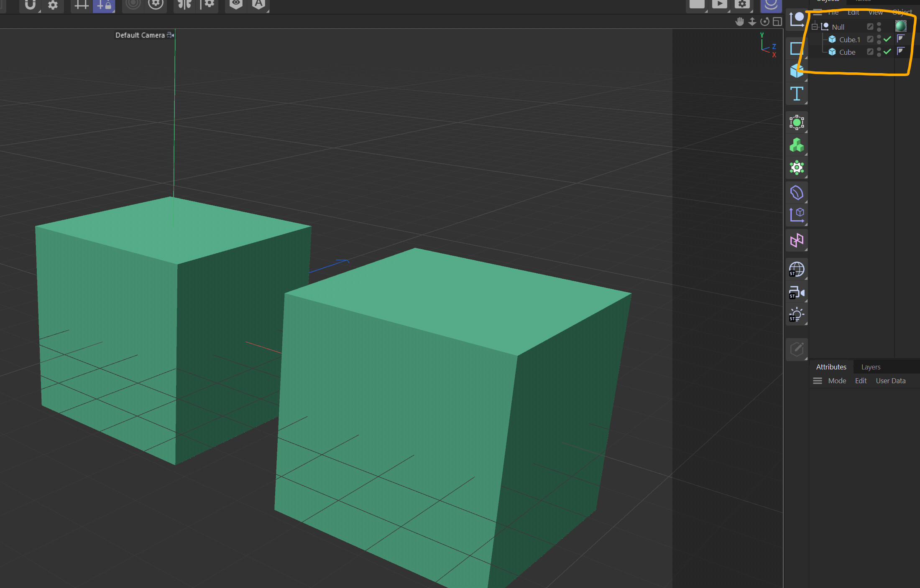
Task: Open snap settings gear beside the magnet
Action: click(53, 5)
